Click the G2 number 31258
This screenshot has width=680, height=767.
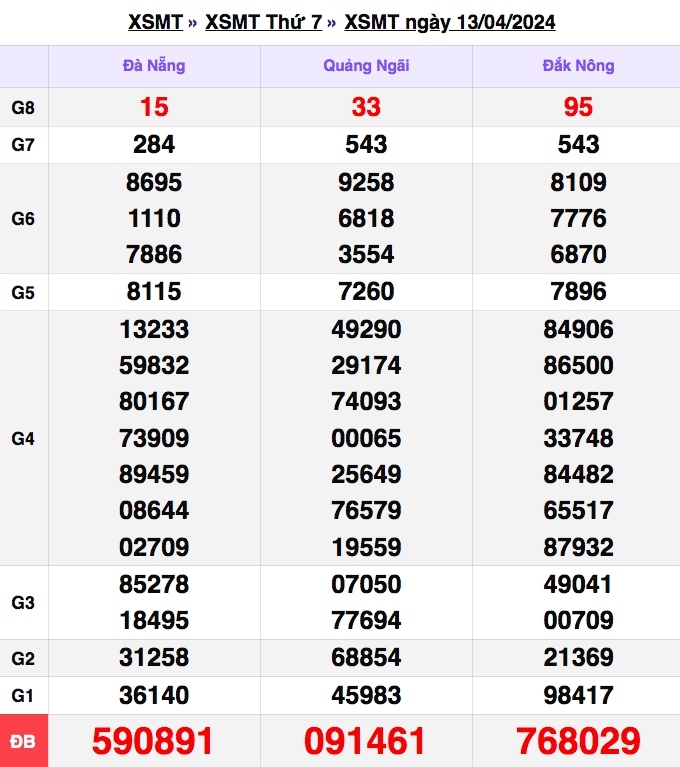tap(154, 657)
